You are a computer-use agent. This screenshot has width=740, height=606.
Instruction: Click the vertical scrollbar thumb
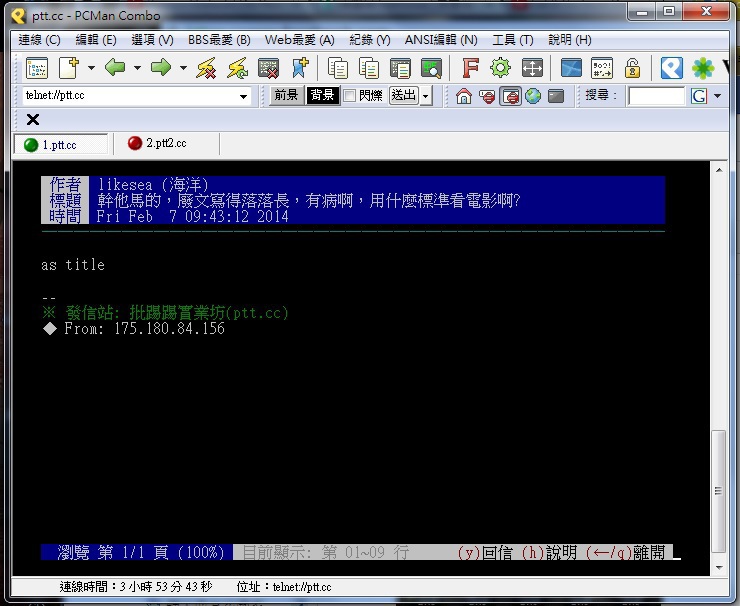click(718, 491)
